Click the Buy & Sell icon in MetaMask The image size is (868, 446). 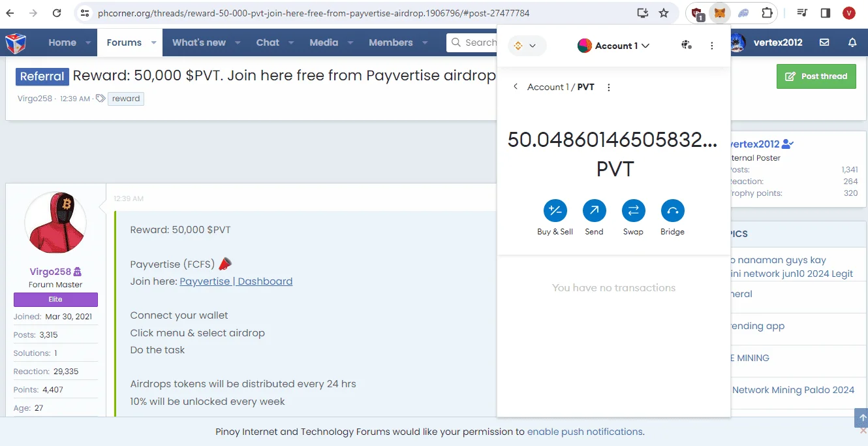pyautogui.click(x=555, y=210)
